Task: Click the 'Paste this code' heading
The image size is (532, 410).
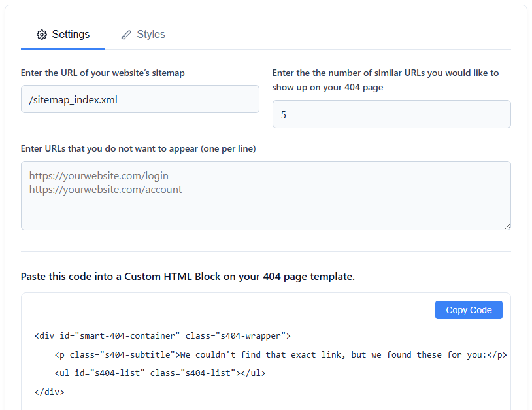Action: tap(188, 277)
